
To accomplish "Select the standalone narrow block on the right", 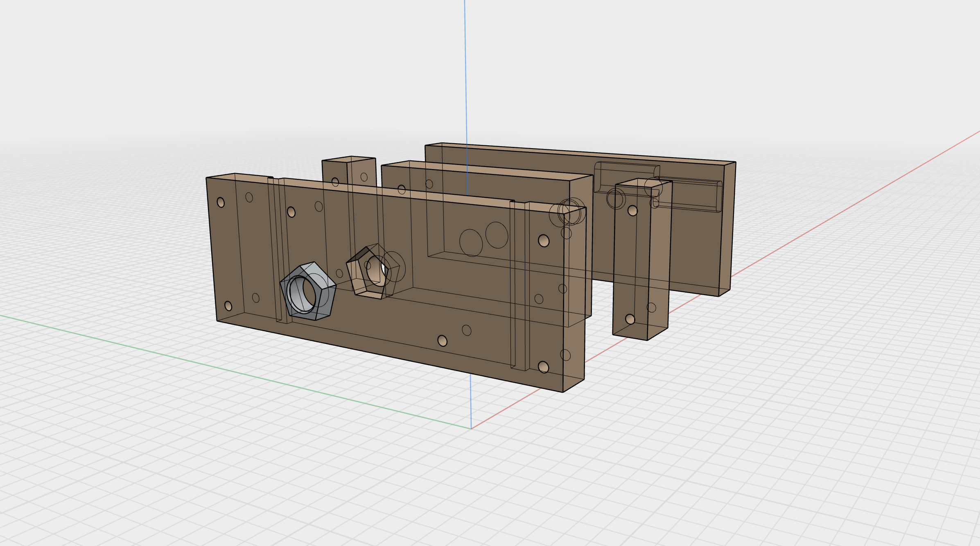I will coord(641,259).
